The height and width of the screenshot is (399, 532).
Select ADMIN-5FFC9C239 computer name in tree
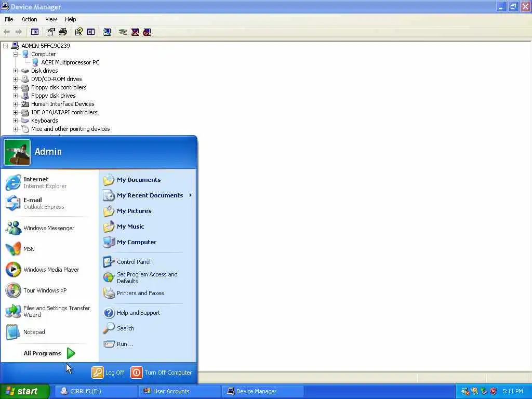[46, 46]
